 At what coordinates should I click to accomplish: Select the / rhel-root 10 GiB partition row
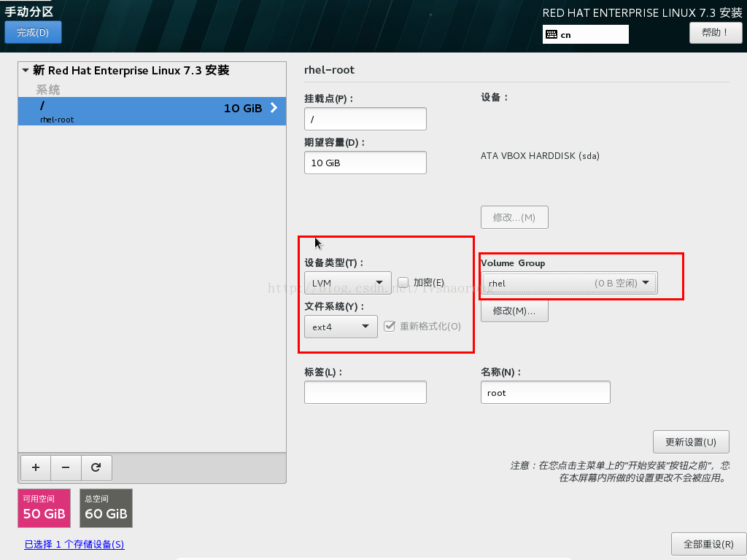coord(152,112)
